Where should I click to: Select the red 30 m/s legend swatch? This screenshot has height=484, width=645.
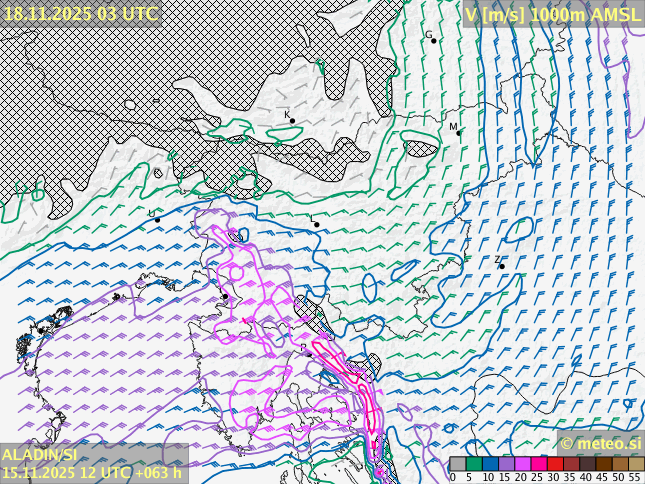click(x=555, y=464)
